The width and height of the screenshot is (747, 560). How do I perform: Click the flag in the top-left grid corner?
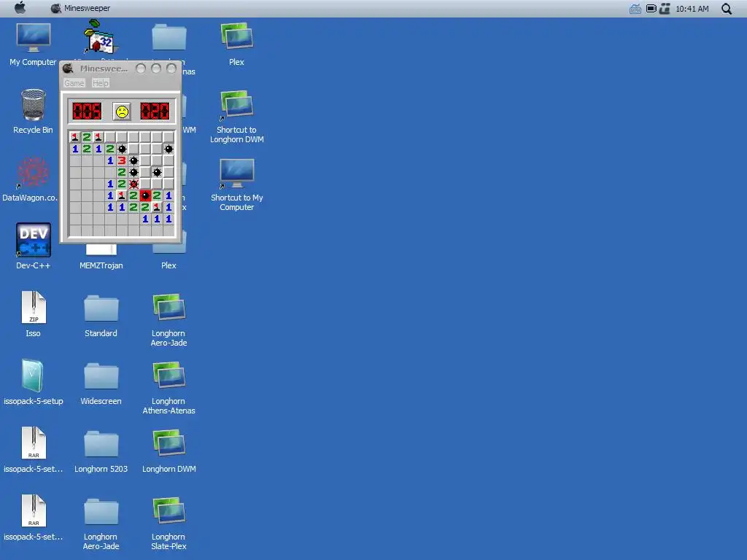point(75,137)
